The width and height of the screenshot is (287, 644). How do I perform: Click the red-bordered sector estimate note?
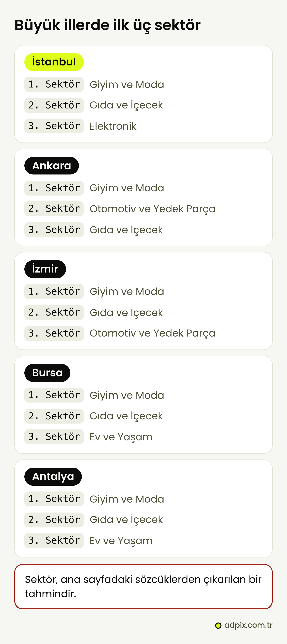[x=143, y=586]
